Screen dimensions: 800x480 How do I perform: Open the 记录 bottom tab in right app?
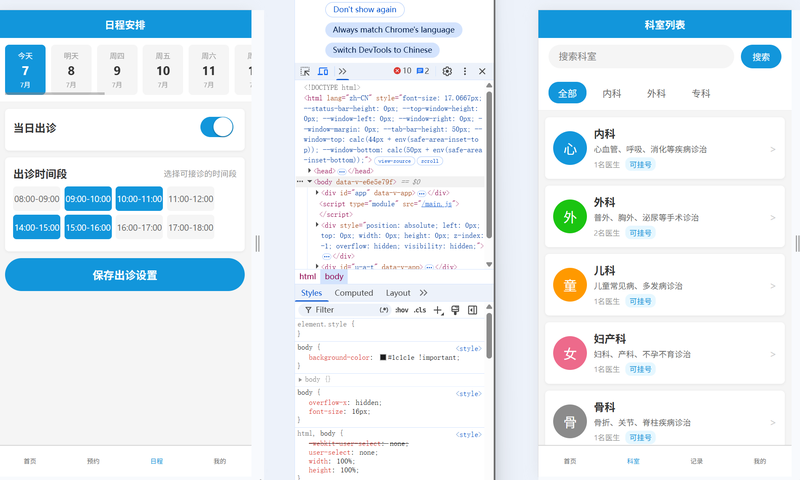pos(696,461)
